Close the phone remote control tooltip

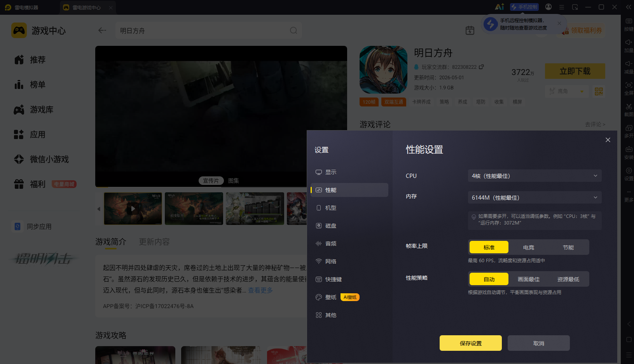[x=559, y=23]
